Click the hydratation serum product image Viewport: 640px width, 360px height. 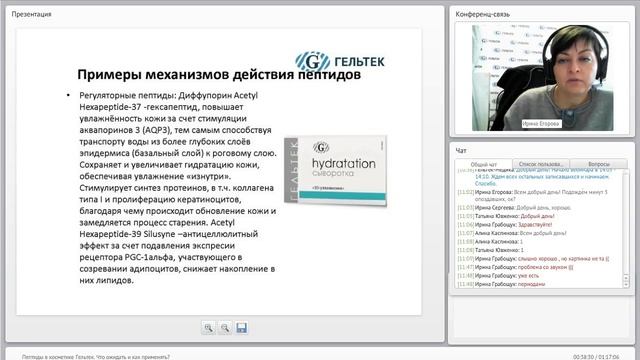point(336,171)
